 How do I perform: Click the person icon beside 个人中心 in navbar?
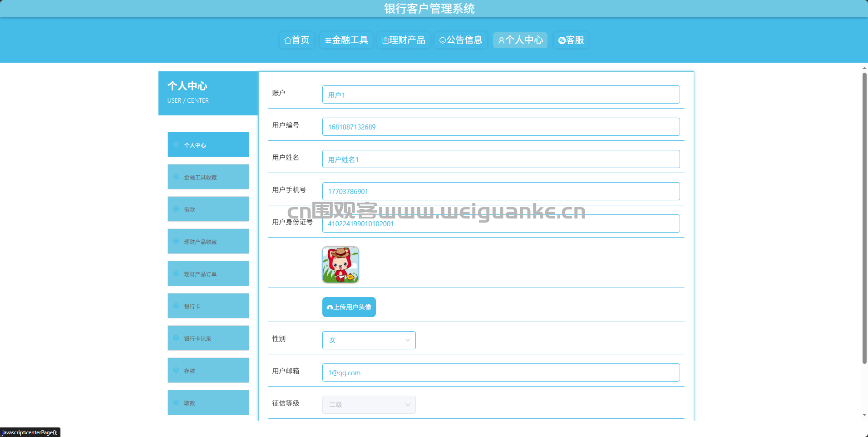point(501,40)
